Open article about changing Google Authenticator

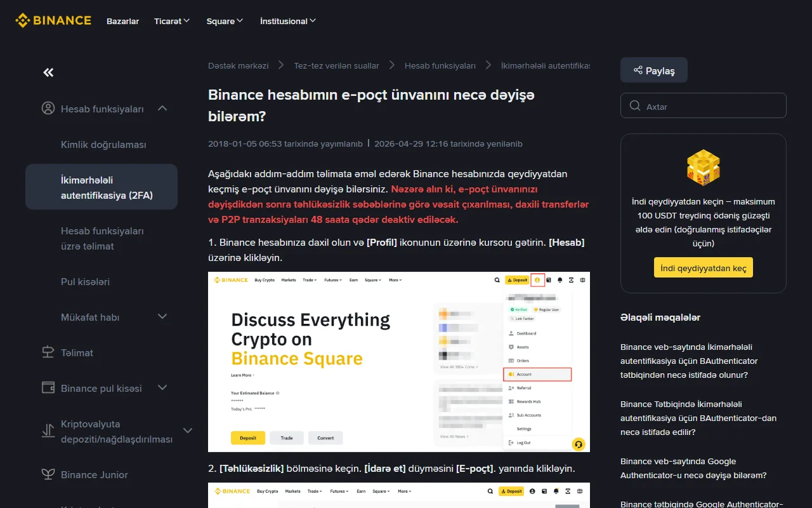click(x=694, y=468)
